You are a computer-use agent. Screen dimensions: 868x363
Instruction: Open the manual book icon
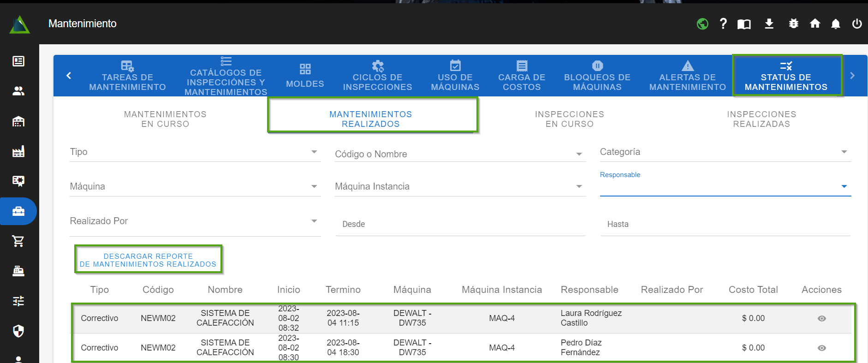[744, 24]
